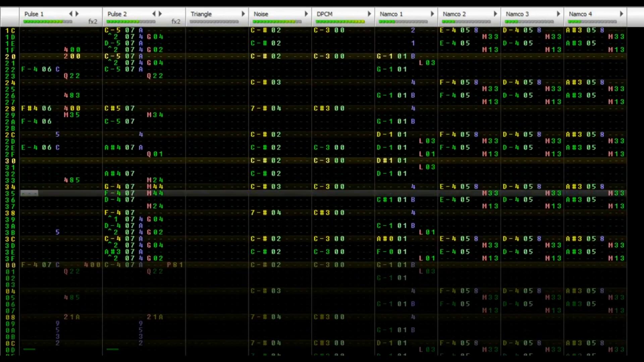Click the Namco 2 channel title
Viewport: 644px width, 362px height.
point(454,14)
